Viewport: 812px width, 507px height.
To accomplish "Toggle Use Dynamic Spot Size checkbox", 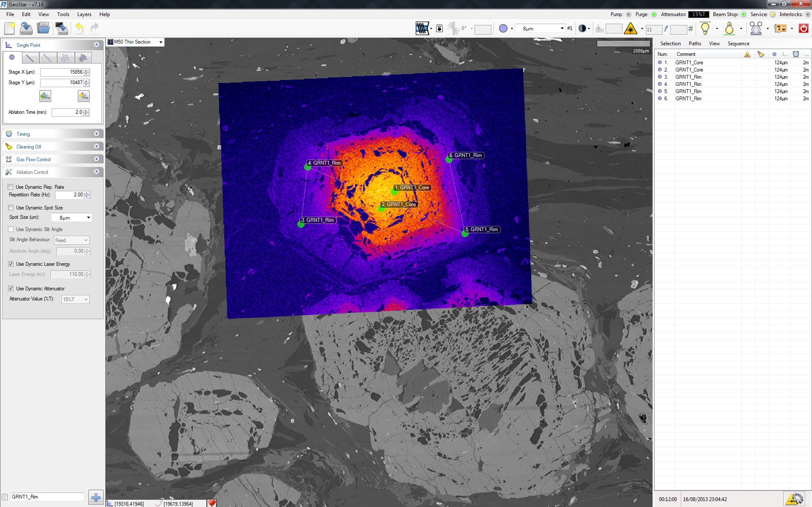I will [11, 207].
